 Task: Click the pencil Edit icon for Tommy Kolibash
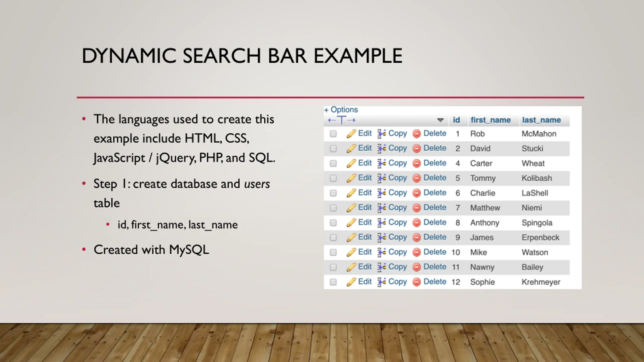click(351, 178)
